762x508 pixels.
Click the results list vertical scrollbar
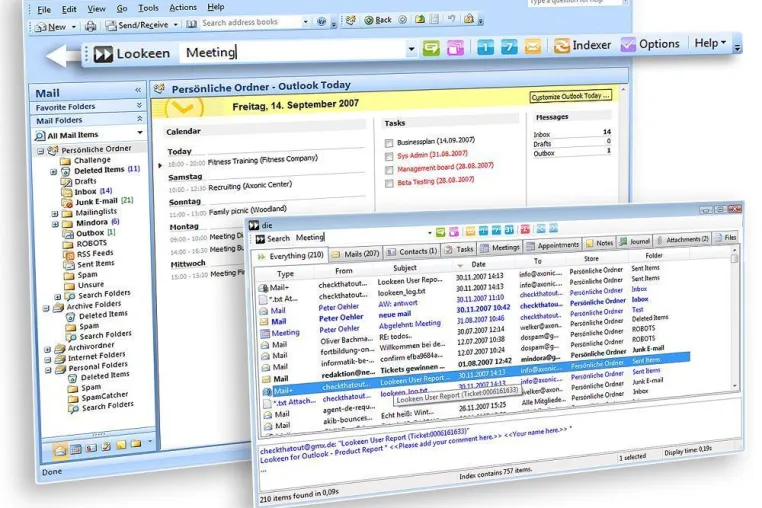coord(734,318)
